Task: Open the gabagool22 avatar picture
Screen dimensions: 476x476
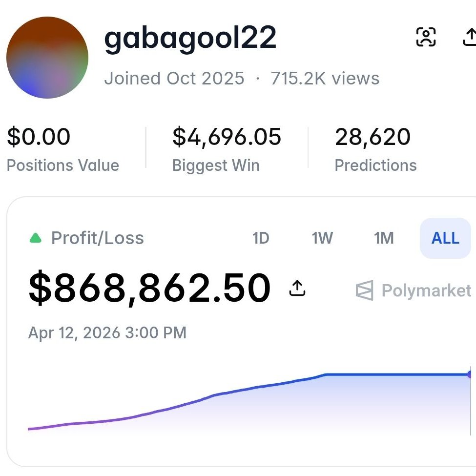Action: tap(47, 58)
